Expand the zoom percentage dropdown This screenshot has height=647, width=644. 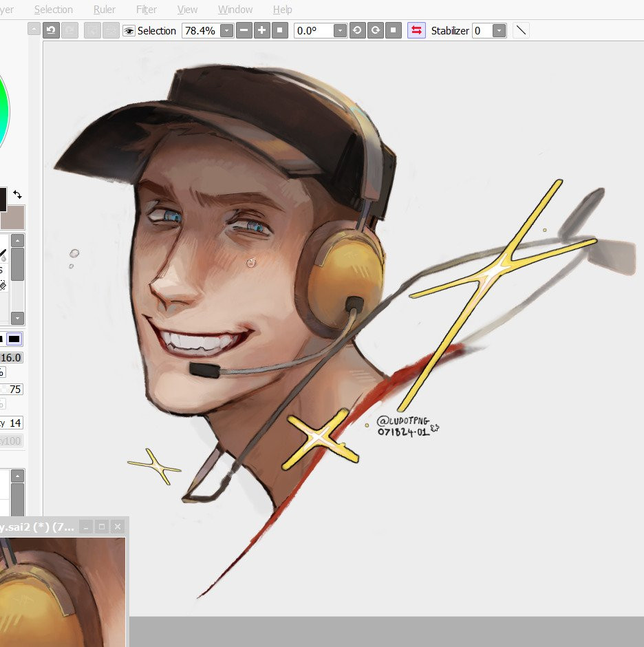coord(227,31)
